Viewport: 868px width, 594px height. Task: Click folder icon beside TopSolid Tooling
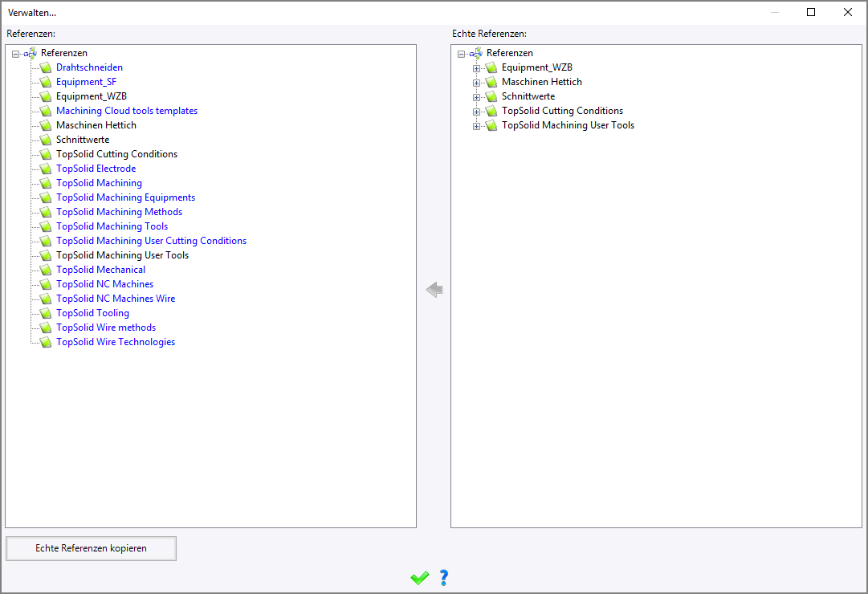[x=46, y=313]
